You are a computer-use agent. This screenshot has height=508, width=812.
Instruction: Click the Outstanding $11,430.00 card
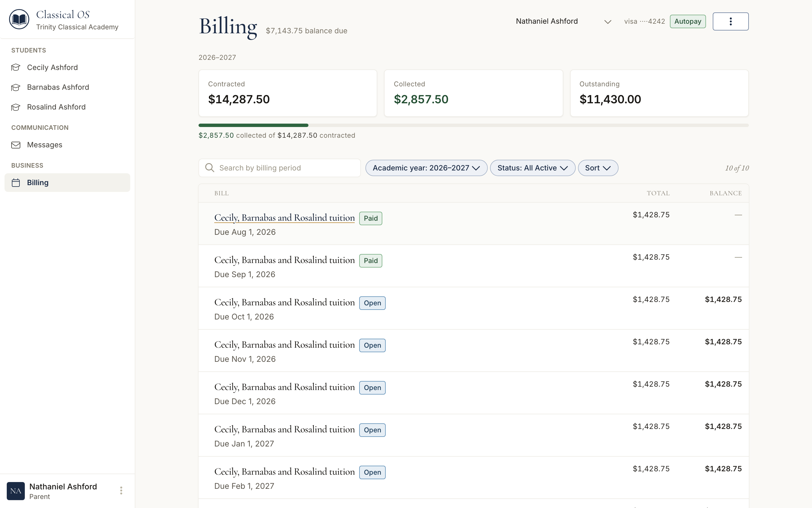[659, 93]
